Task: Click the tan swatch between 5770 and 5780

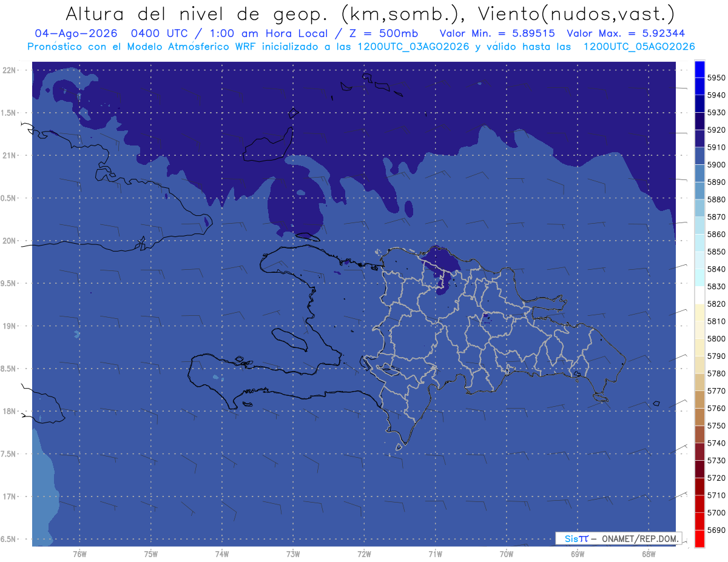Action: [x=699, y=382]
